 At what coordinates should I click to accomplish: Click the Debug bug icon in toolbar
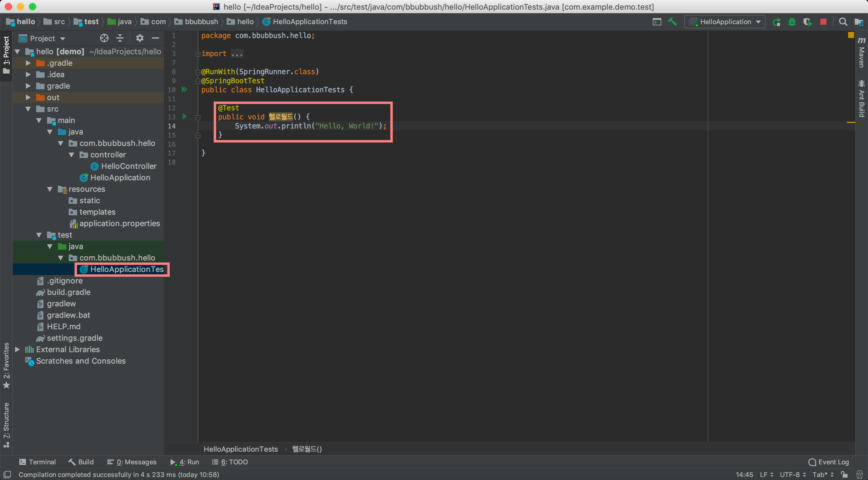(x=792, y=22)
